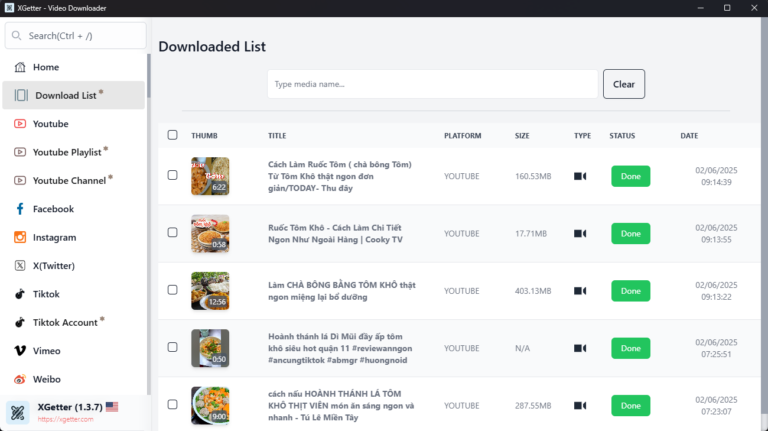Open thumbnail of HOÀNH THÁNH LÁ TÔM KHÔ video
This screenshot has height=431, width=768.
pyautogui.click(x=210, y=405)
